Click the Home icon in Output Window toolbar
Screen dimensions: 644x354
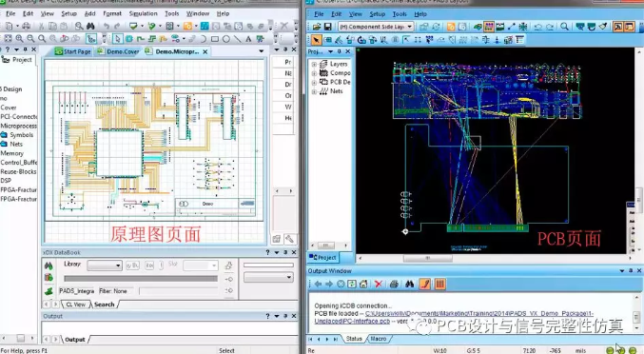[363, 284]
